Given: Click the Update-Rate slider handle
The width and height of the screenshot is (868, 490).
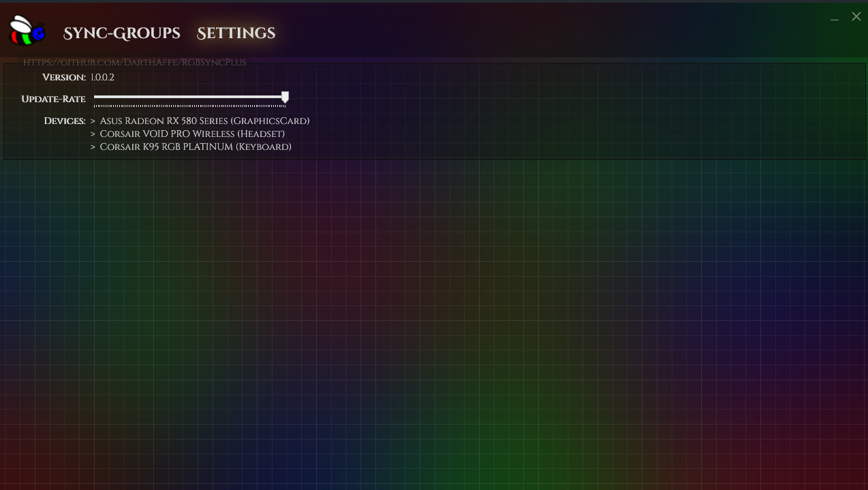Looking at the screenshot, I should pos(285,97).
